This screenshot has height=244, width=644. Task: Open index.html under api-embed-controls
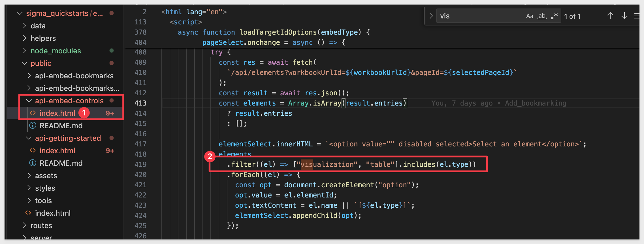tap(57, 113)
